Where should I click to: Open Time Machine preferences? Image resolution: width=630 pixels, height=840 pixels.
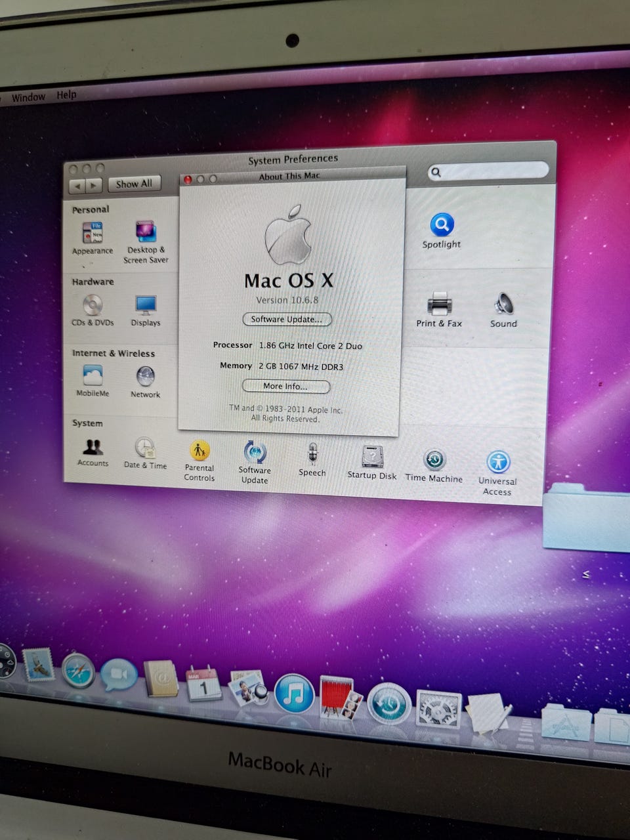coord(434,460)
